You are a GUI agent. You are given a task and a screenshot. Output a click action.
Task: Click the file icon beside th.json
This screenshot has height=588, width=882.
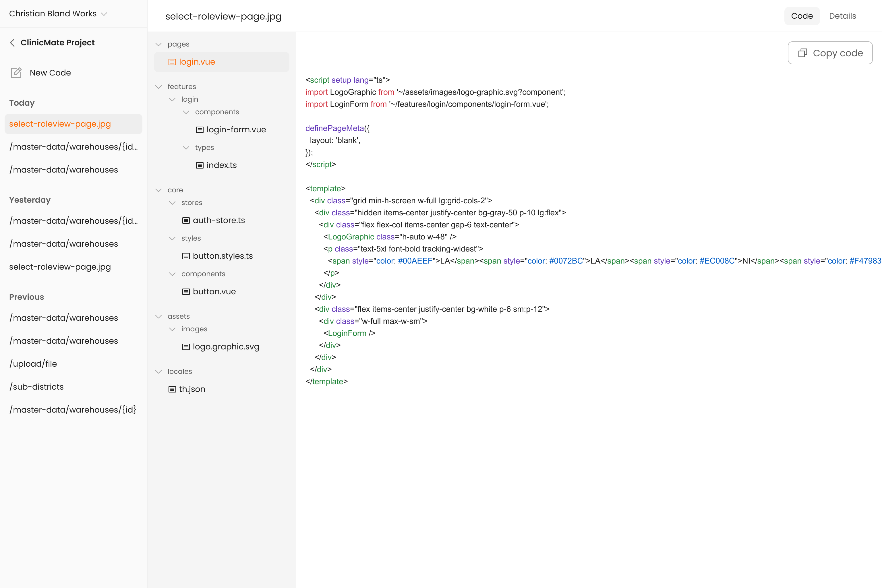pos(172,389)
